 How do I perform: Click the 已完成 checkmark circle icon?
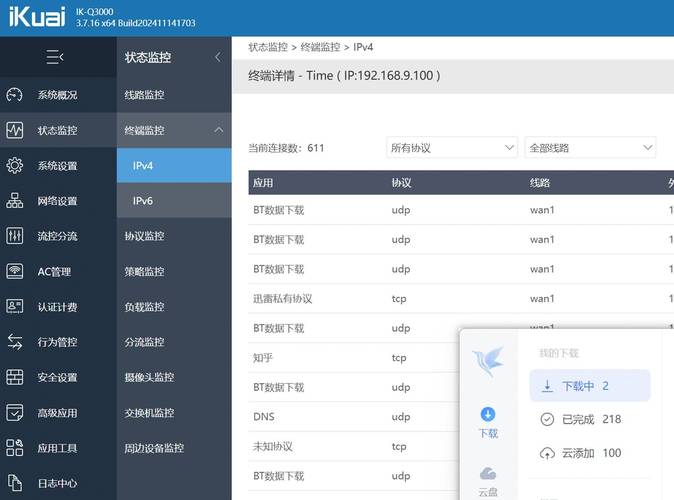pos(547,419)
